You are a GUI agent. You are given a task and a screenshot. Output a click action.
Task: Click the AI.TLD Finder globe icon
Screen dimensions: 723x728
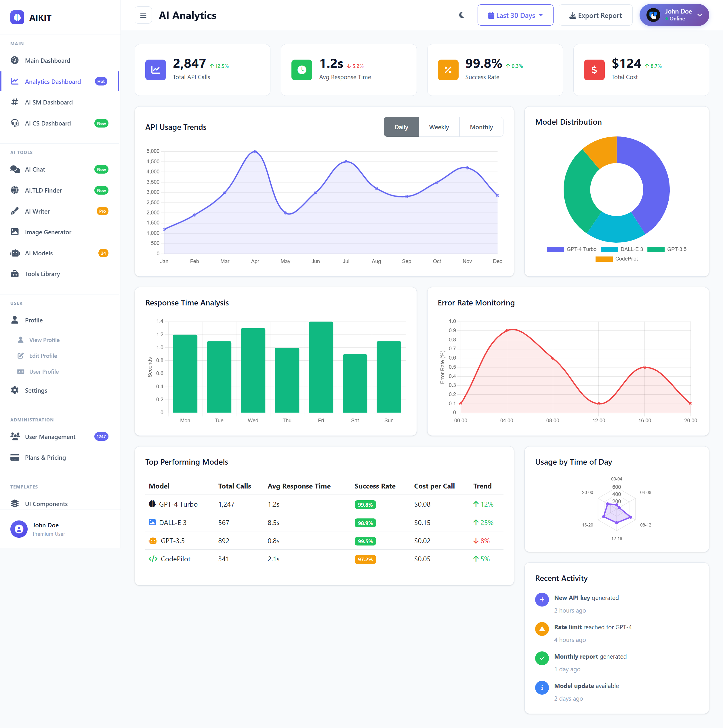click(15, 190)
